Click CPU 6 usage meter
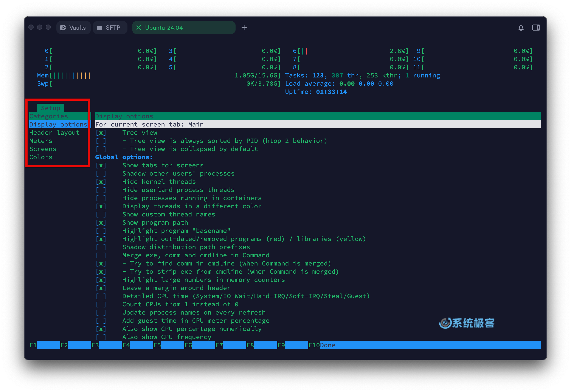 click(351, 51)
